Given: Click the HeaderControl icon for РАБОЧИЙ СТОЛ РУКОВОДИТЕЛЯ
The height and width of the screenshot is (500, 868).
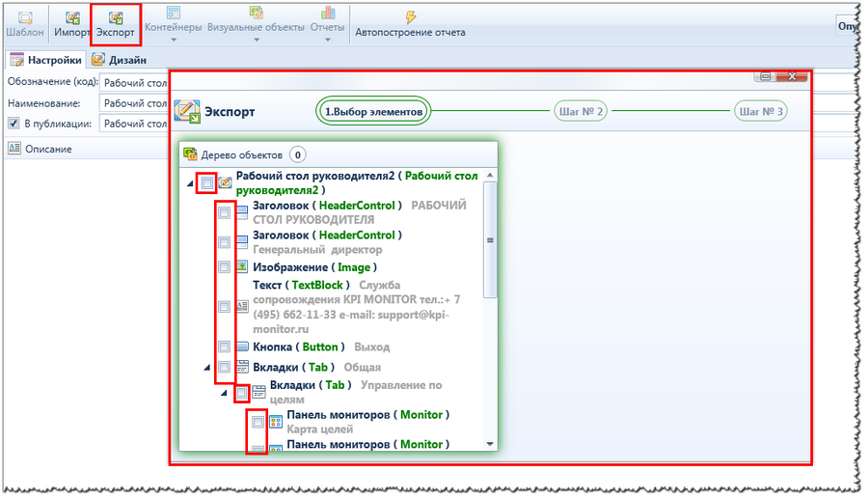Looking at the screenshot, I should point(242,212).
